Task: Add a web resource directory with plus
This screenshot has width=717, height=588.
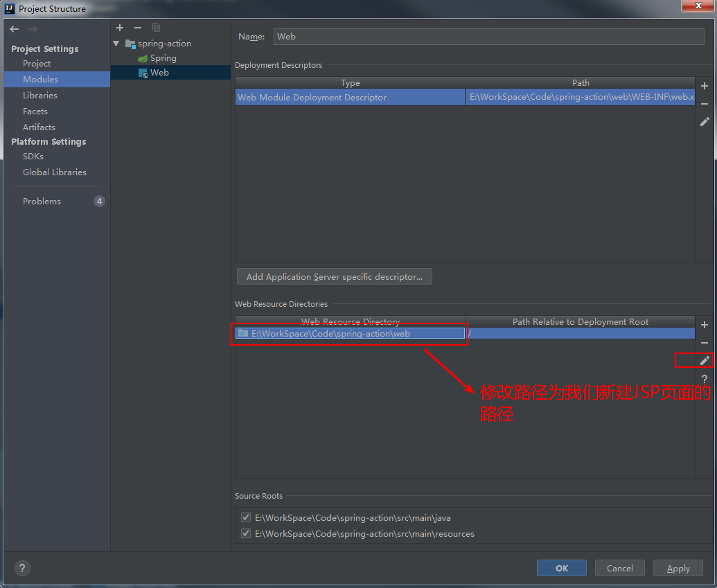Action: tap(705, 325)
